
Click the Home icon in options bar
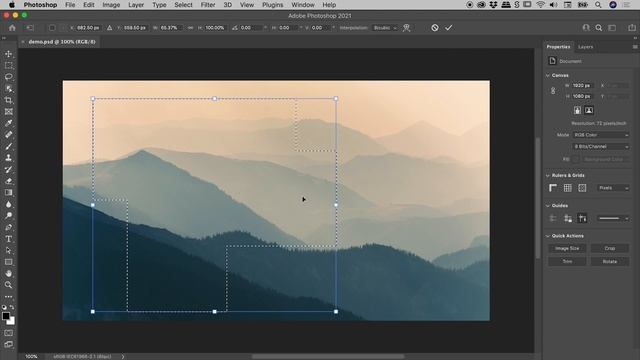[12, 28]
